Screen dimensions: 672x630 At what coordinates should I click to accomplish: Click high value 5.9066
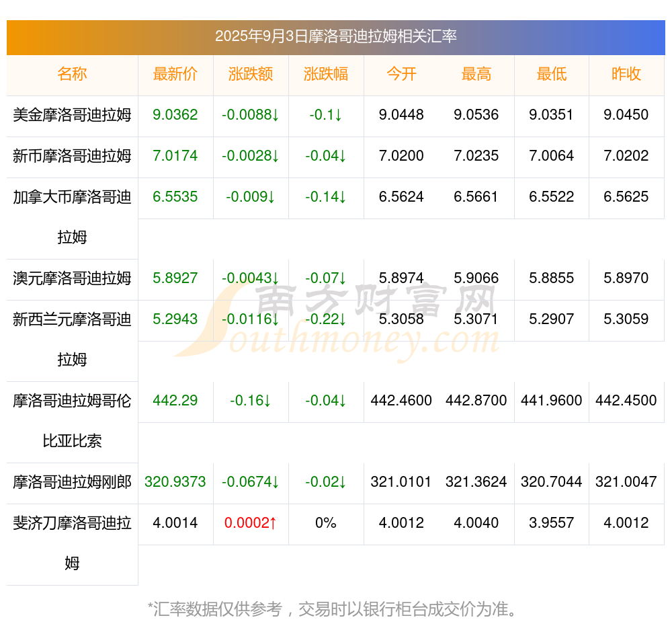(x=476, y=278)
